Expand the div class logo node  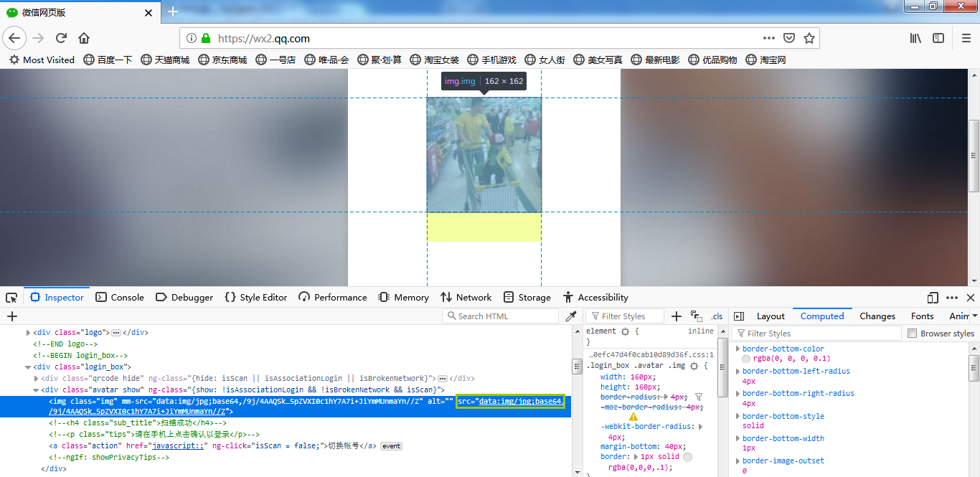tap(29, 333)
